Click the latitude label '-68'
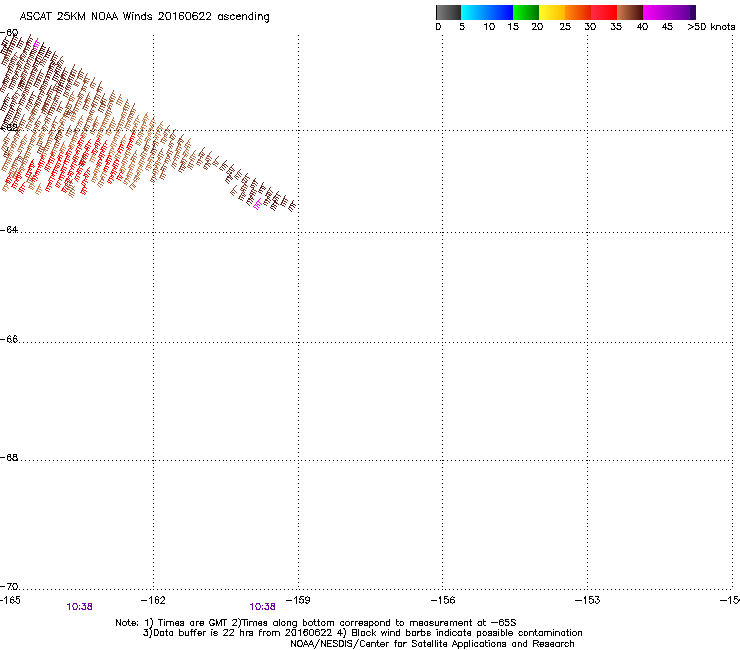This screenshot has height=650, width=740. (x=9, y=457)
